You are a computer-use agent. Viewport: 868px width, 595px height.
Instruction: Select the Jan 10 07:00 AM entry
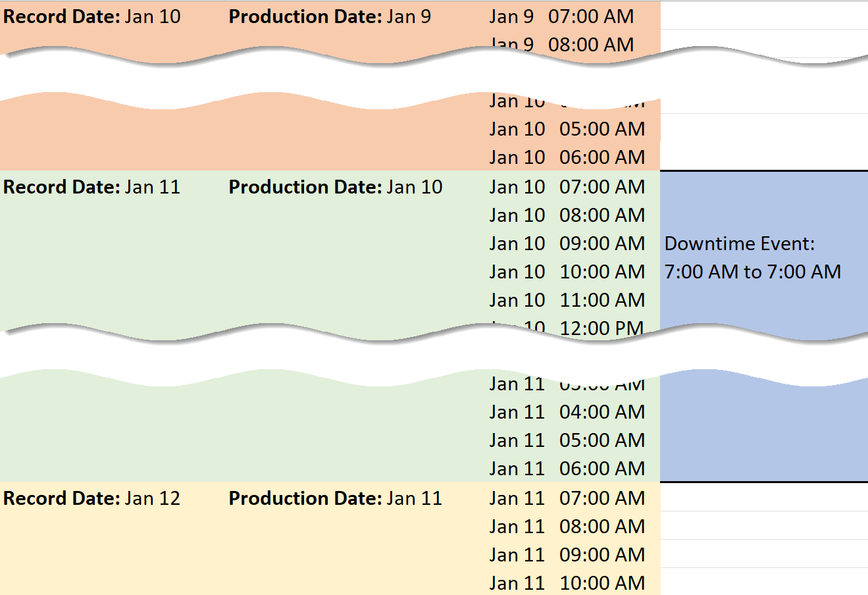pyautogui.click(x=567, y=187)
